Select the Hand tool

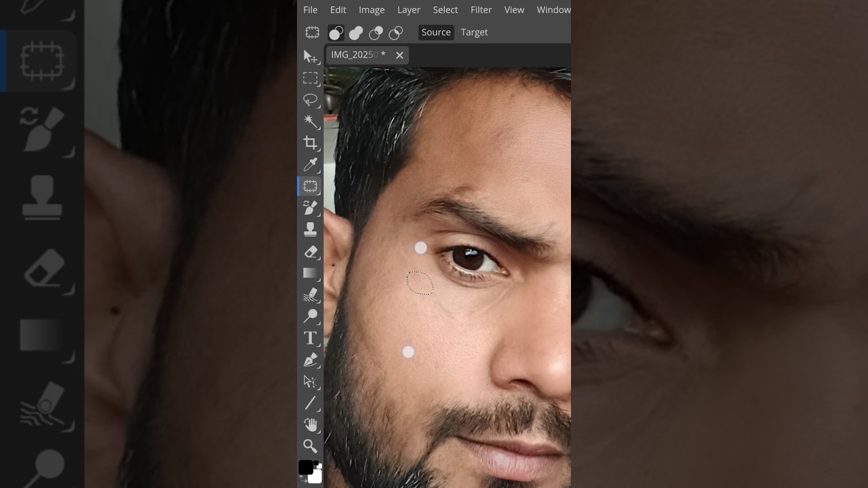[311, 424]
